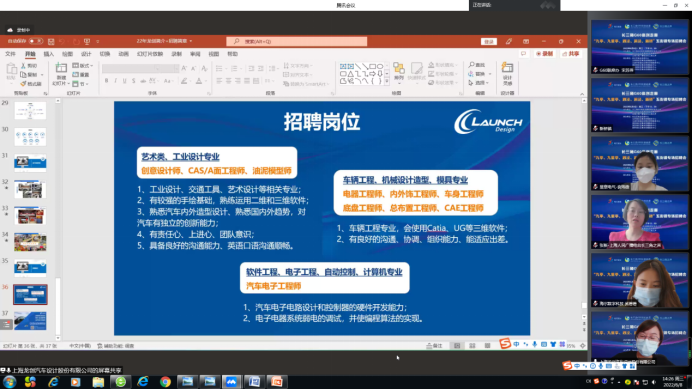Open the Insert (插入) ribbon tab
Image resolution: width=693 pixels, height=390 pixels.
(49, 54)
